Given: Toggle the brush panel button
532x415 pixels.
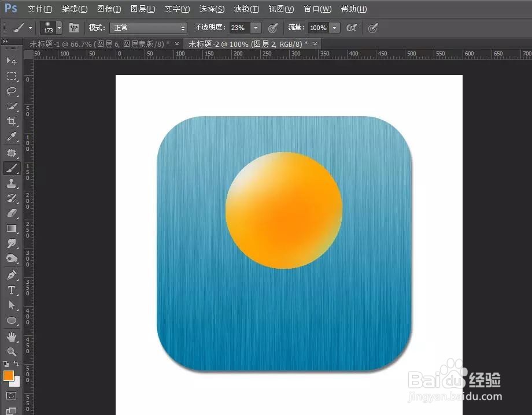Looking at the screenshot, I should (74, 28).
